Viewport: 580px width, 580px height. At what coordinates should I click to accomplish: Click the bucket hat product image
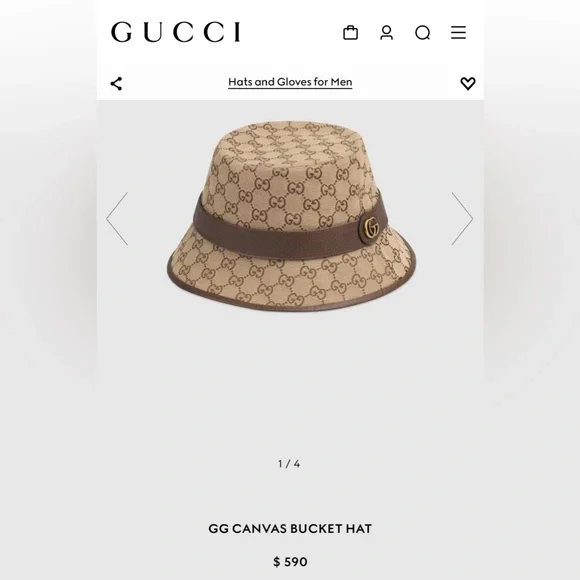(291, 216)
